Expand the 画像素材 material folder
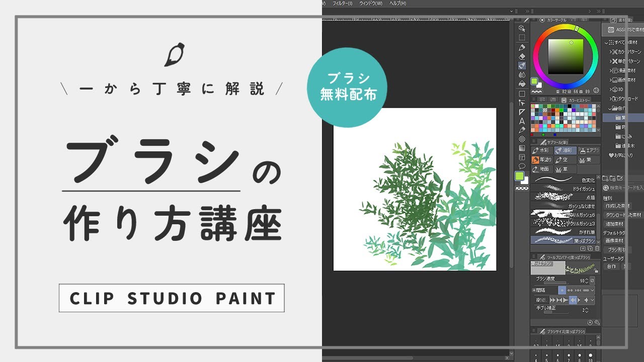Viewport: 644px width, 362px height. coord(610,80)
